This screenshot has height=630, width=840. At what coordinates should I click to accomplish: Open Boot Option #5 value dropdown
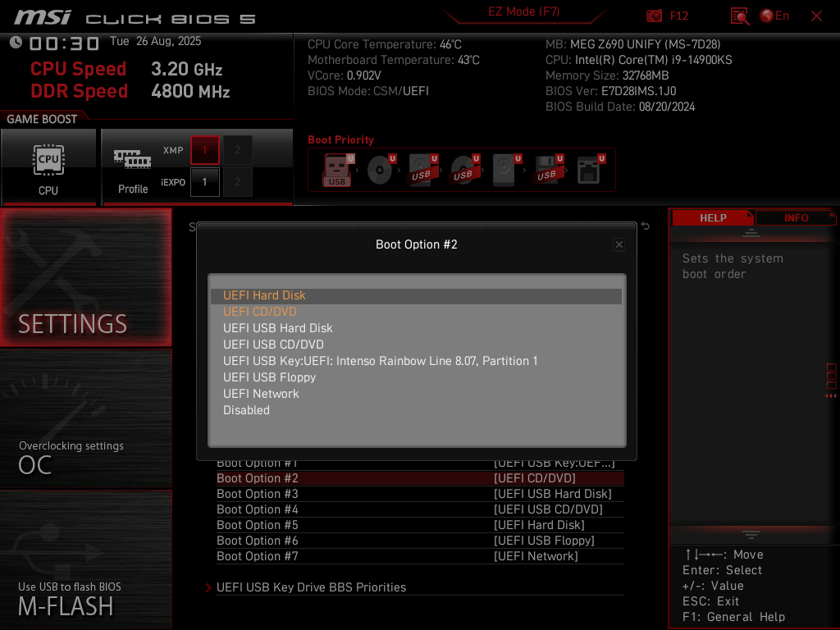539,525
